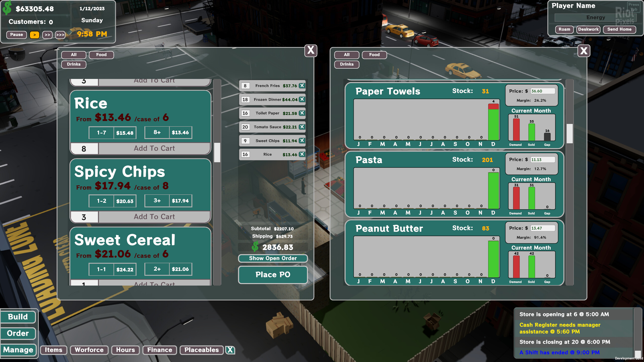644x362 pixels.
Task: Pause the game
Action: coord(17,35)
